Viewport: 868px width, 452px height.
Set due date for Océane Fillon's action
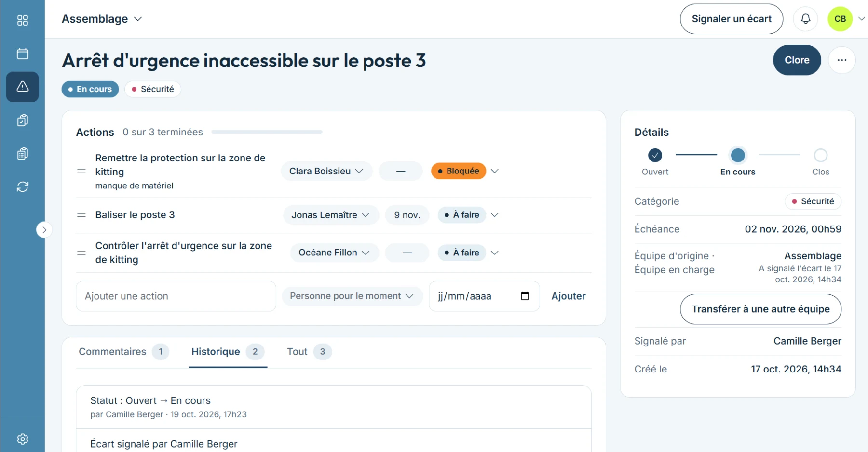[x=407, y=253]
